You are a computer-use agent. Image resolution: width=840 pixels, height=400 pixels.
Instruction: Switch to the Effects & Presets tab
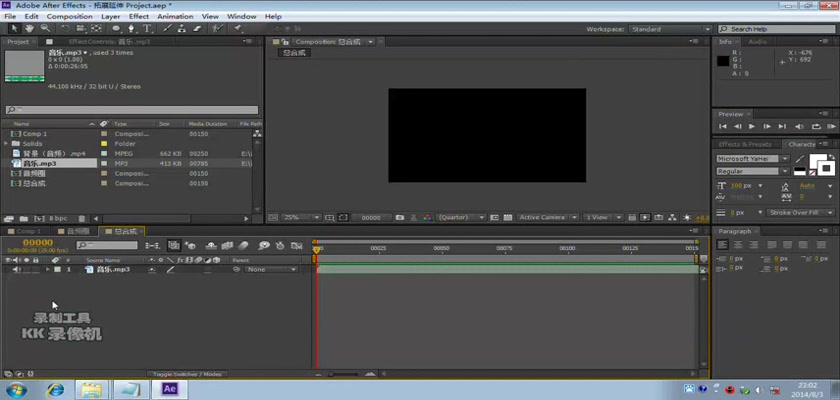pos(745,145)
